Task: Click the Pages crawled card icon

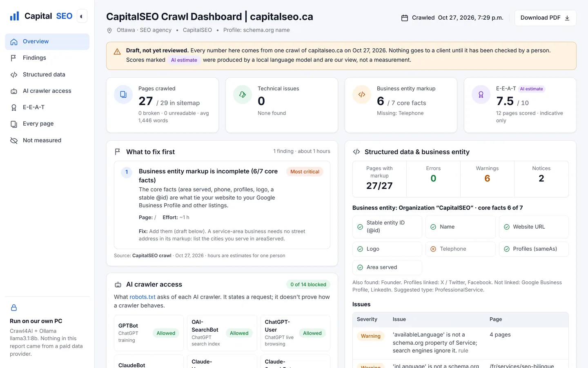Action: [123, 94]
